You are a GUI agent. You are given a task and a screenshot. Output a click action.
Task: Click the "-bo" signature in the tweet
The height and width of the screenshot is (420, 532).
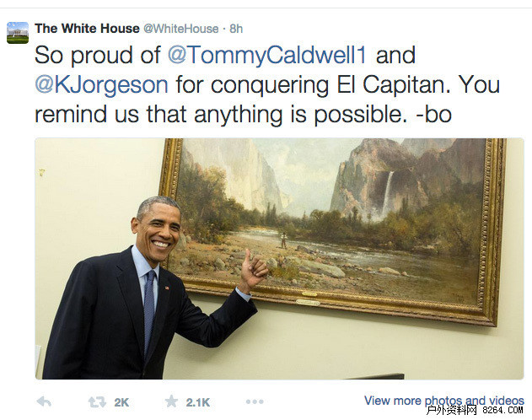tap(434, 115)
